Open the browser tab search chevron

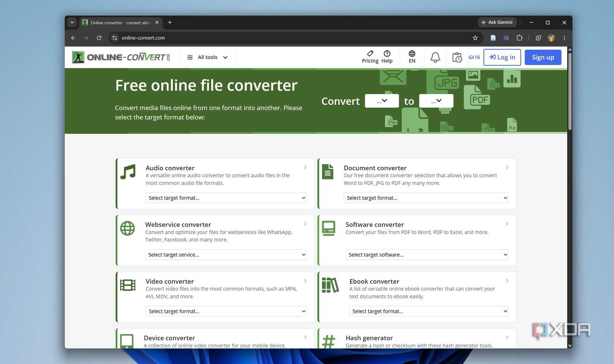click(72, 22)
